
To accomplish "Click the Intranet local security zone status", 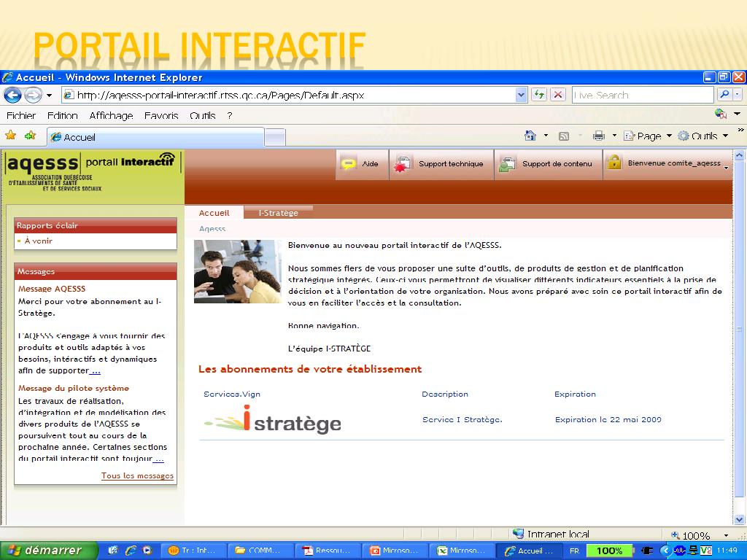I will 551,534.
